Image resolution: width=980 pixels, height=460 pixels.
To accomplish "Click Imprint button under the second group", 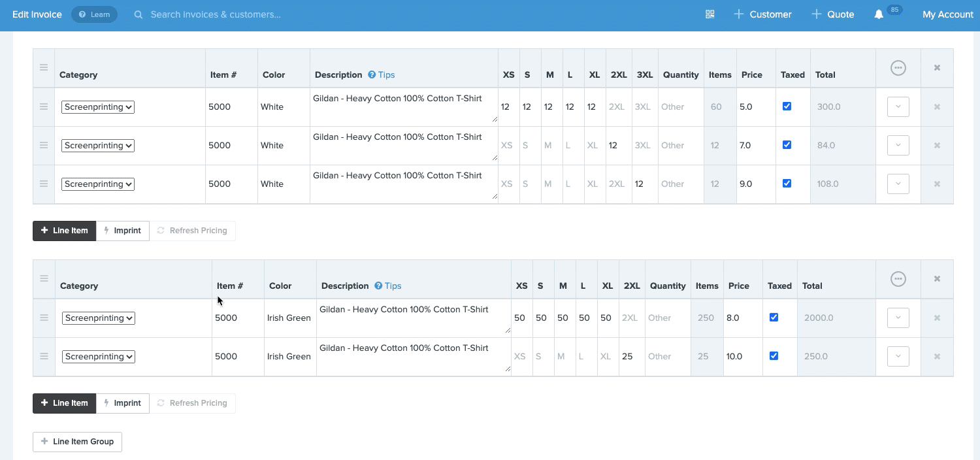I will (x=123, y=403).
